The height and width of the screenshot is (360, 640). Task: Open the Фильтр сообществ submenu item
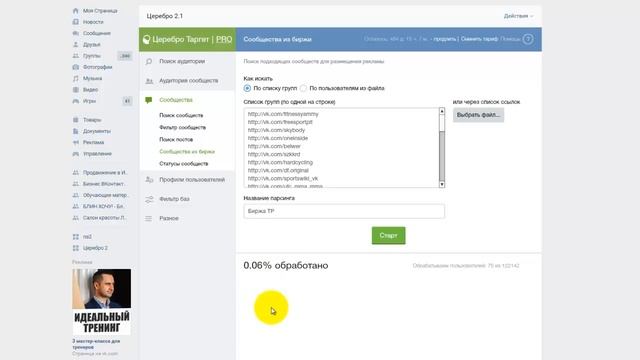182,127
